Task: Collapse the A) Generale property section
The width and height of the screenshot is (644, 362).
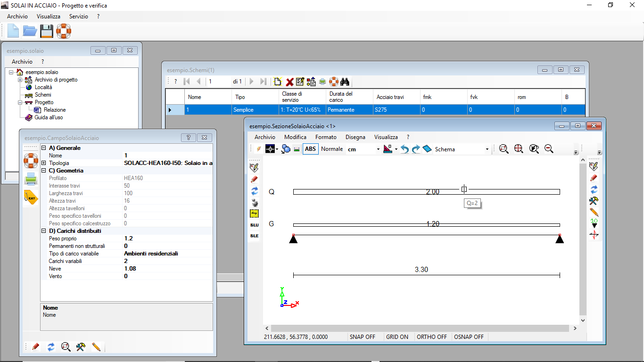Action: click(x=44, y=148)
